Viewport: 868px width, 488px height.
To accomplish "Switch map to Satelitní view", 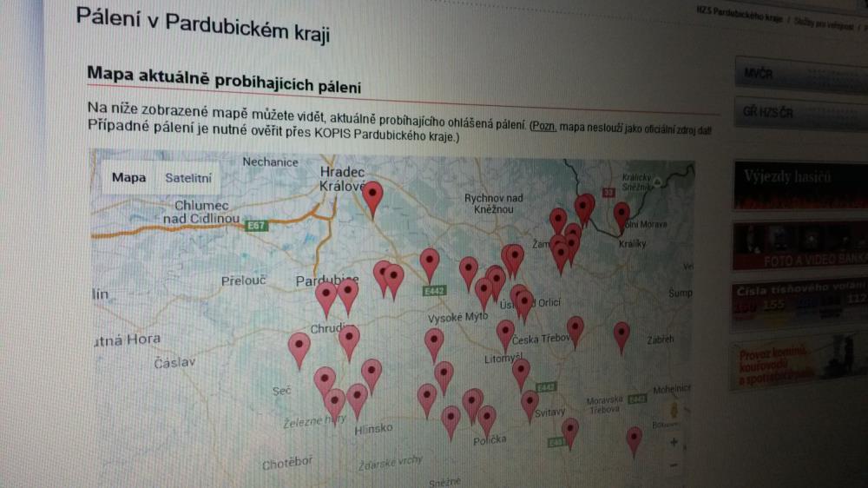I will [x=188, y=178].
